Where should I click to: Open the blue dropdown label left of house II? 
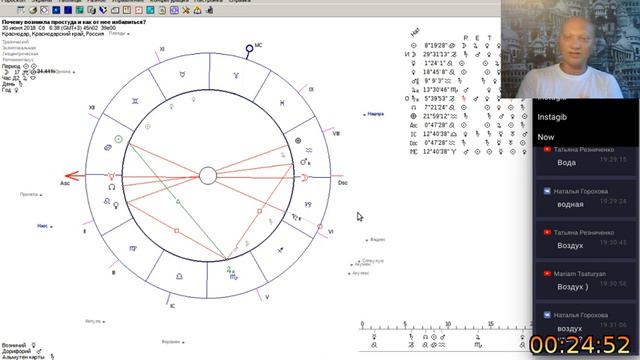pyautogui.click(x=44, y=226)
